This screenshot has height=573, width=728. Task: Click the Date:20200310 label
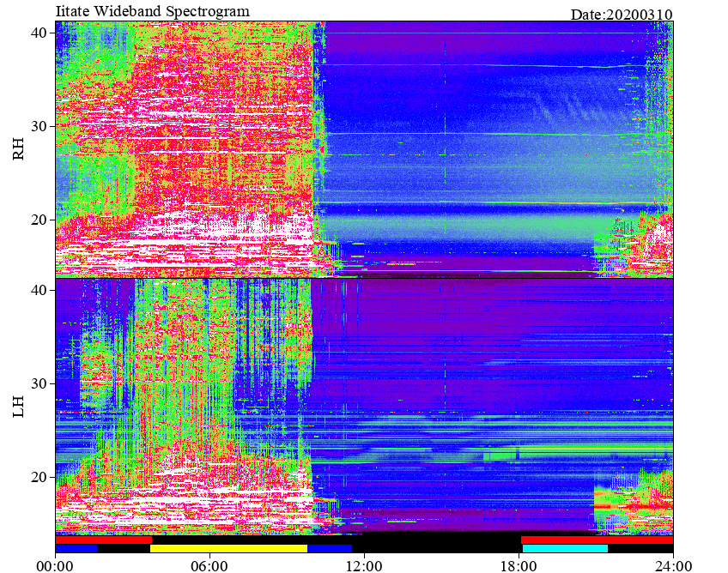click(x=622, y=15)
